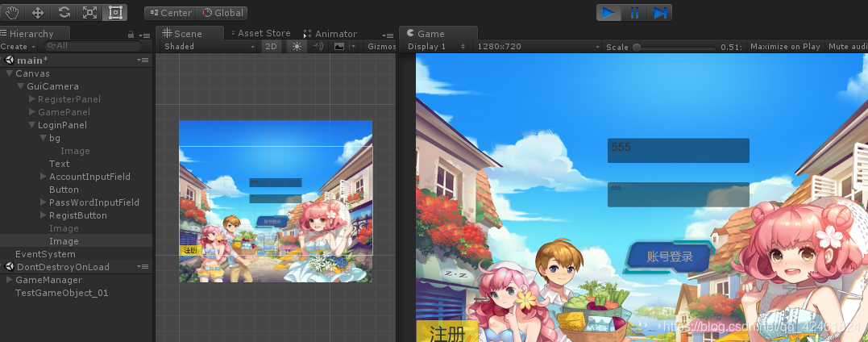Click the Pause button
Viewport: 868px width, 342px height.
pyautogui.click(x=634, y=12)
